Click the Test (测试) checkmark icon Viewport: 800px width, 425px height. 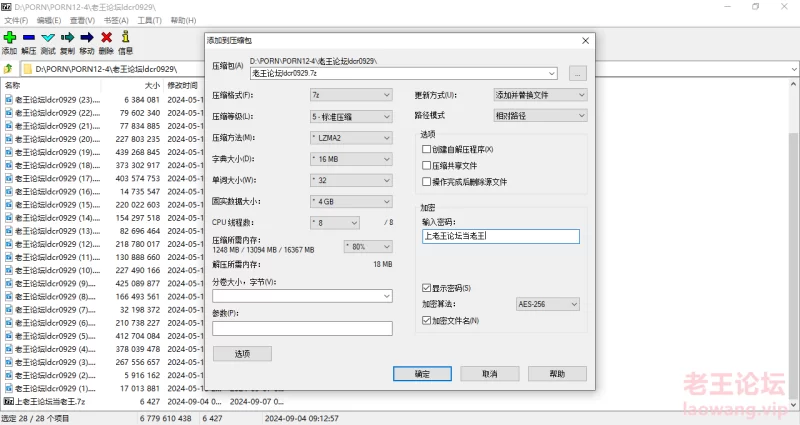[x=48, y=37]
